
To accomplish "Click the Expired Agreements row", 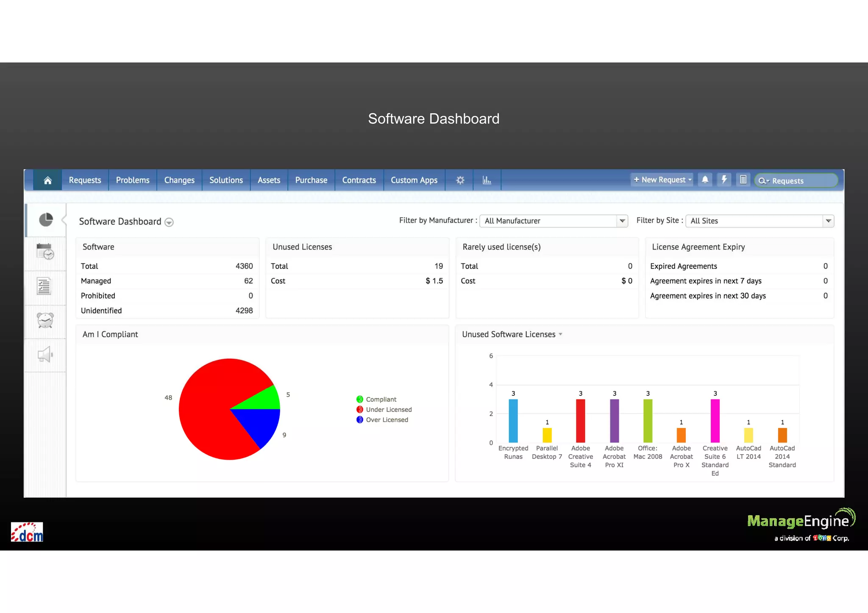I will click(x=739, y=266).
